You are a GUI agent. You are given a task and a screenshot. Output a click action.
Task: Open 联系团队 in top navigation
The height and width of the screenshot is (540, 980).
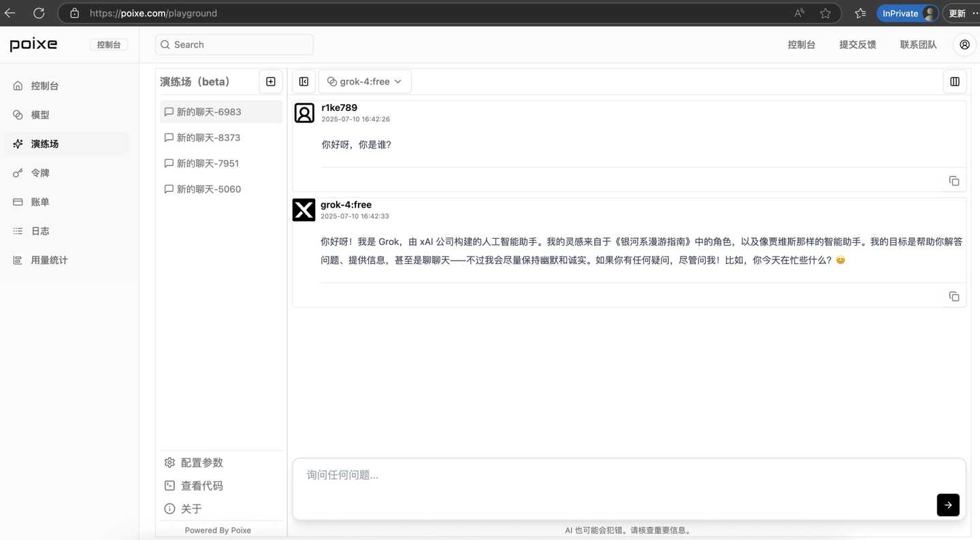click(x=918, y=44)
